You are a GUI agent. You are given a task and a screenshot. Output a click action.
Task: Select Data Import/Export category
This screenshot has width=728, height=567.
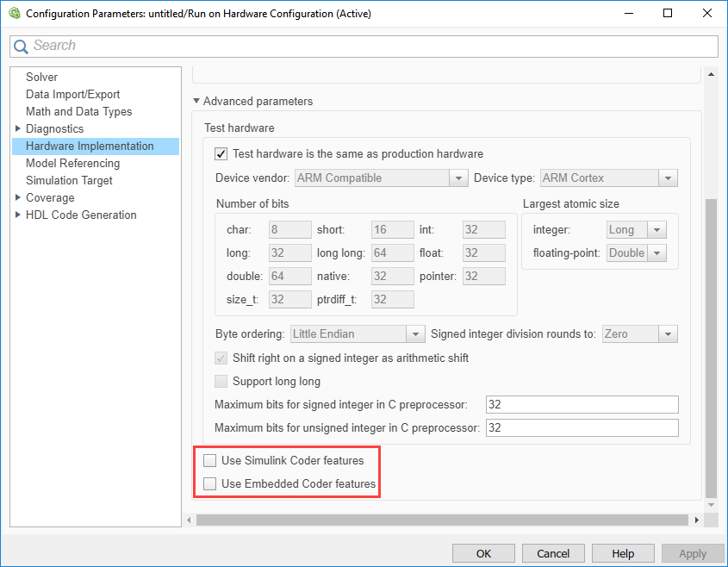pyautogui.click(x=72, y=94)
